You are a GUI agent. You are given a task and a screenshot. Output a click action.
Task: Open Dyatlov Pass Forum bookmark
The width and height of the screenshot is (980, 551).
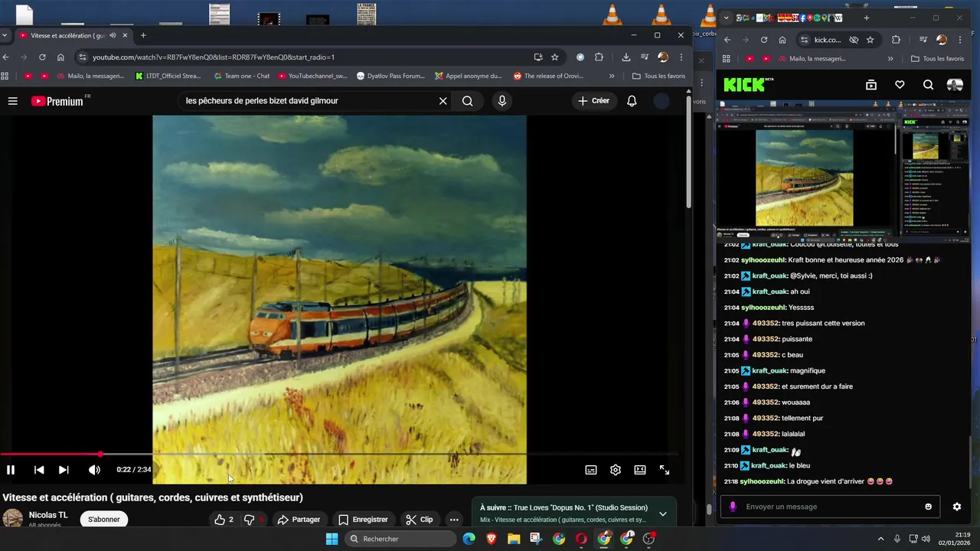tap(390, 76)
